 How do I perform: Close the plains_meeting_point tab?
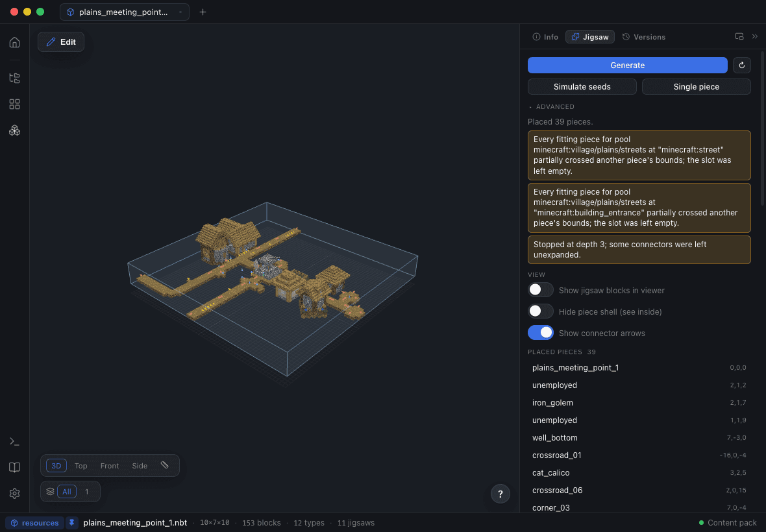180,12
